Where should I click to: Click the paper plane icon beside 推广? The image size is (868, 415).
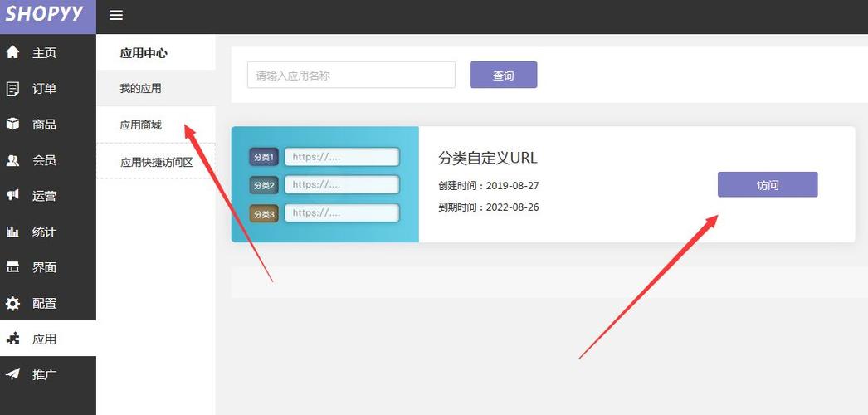[x=12, y=374]
